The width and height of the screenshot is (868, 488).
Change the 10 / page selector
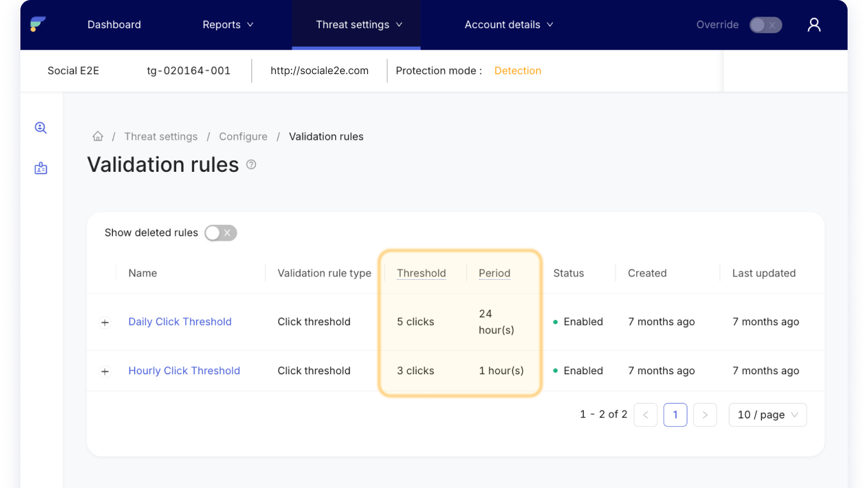767,415
